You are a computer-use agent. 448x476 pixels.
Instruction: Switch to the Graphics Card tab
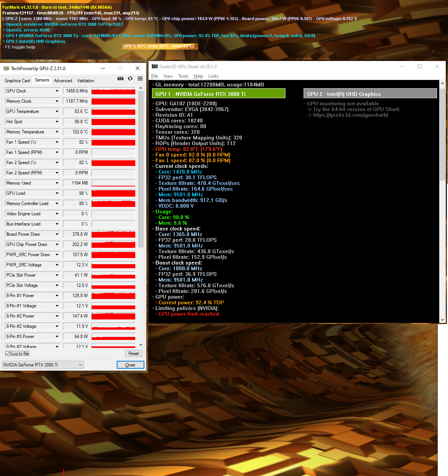click(17, 80)
